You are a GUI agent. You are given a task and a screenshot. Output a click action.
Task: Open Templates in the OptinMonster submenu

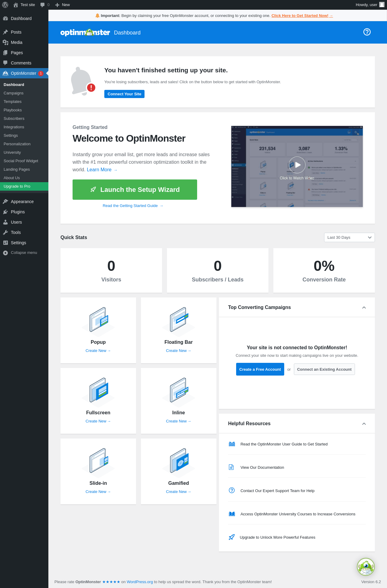pos(13,102)
